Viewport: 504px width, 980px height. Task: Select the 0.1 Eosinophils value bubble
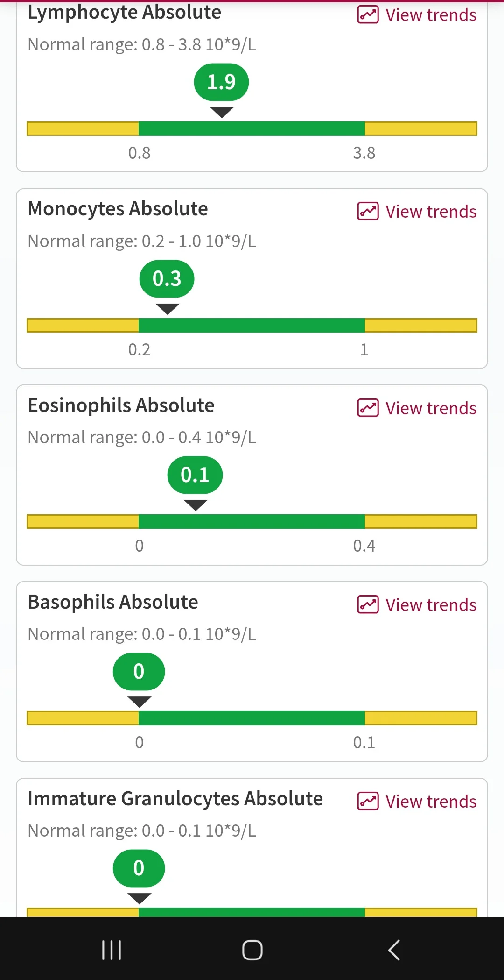point(195,475)
